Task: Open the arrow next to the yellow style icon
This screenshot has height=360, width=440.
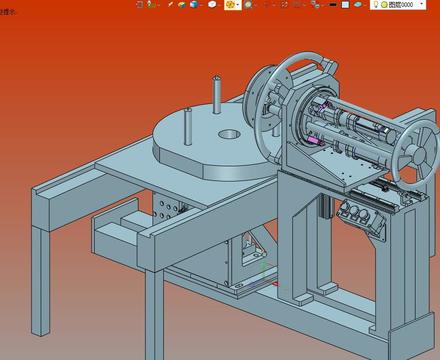Action: tap(238, 5)
